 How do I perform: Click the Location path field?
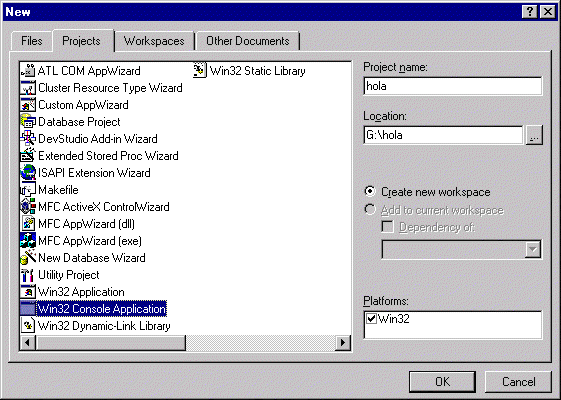click(x=443, y=135)
